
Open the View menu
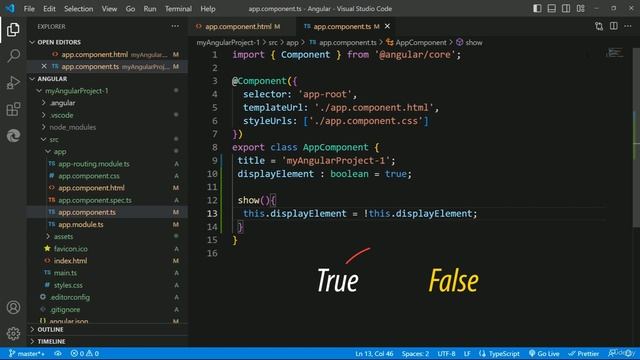[109, 9]
